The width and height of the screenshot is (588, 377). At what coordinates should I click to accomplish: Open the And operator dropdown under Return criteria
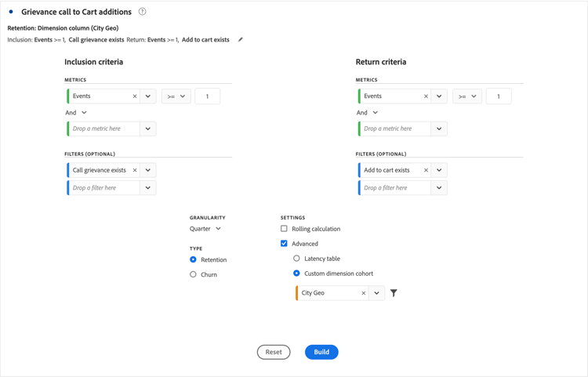tap(367, 113)
